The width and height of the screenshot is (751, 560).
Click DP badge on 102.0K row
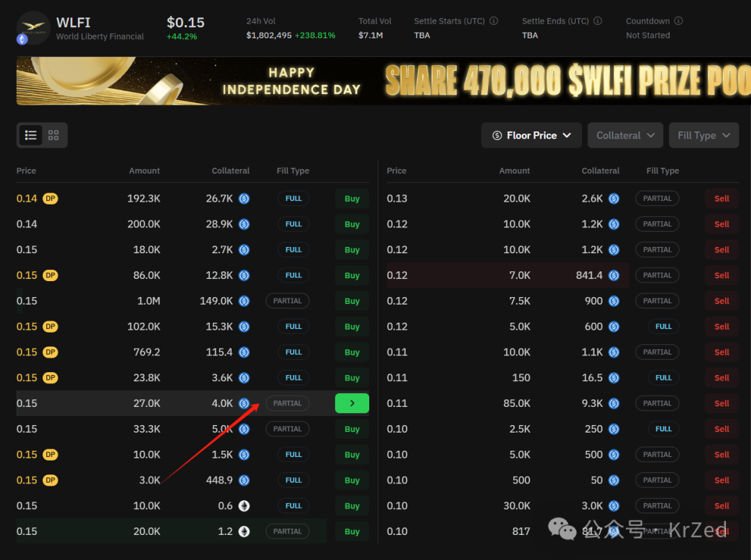click(50, 327)
